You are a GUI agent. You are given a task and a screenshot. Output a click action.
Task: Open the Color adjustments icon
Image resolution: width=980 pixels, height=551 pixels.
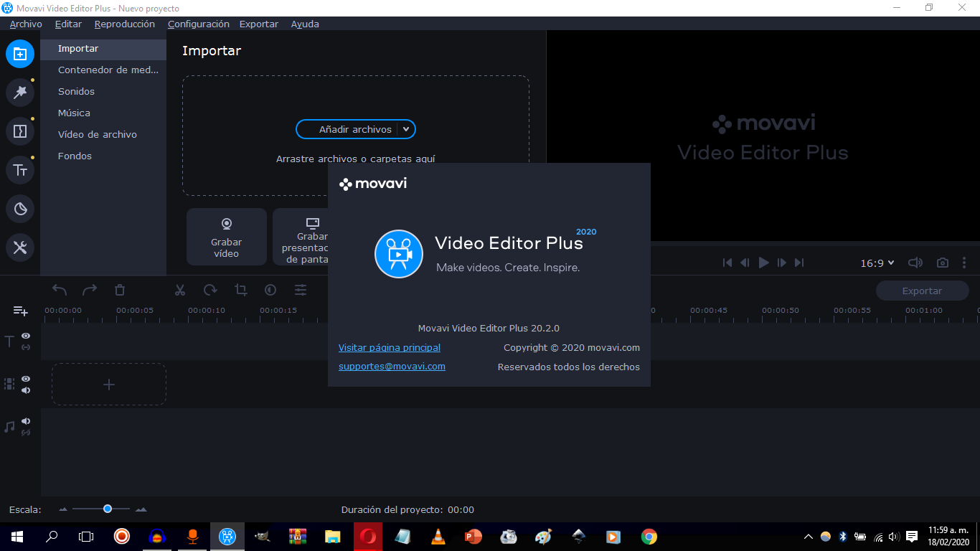[270, 290]
